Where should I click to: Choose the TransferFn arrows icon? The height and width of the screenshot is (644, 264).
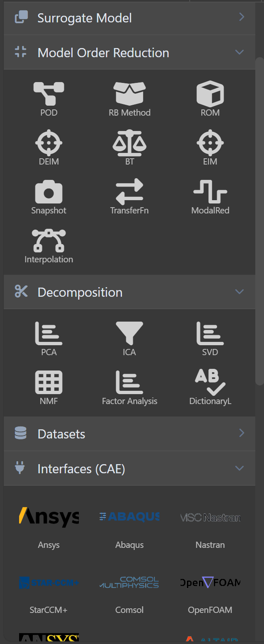tap(130, 191)
